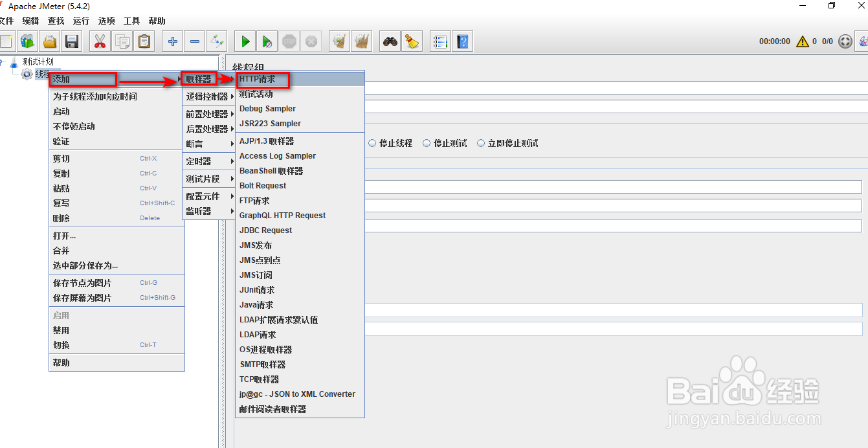Open Function Helper list icon

pos(440,41)
